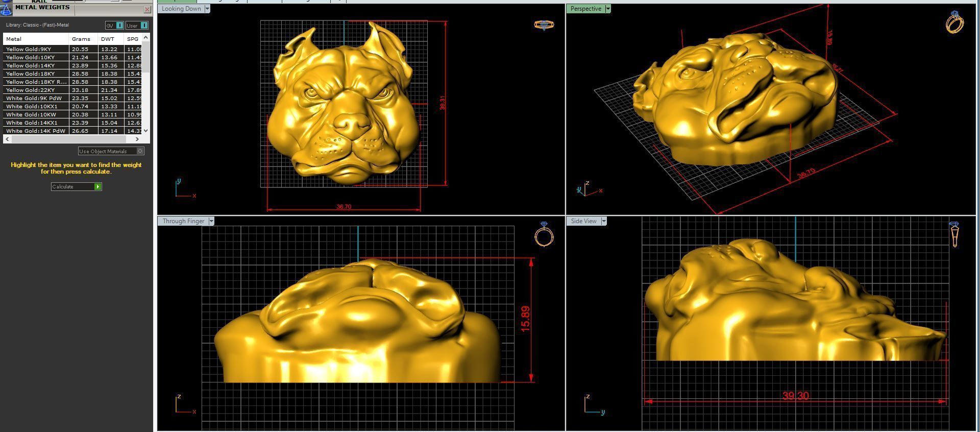The width and height of the screenshot is (980, 432).
Task: Click the Perspective viewport label
Action: [x=585, y=9]
